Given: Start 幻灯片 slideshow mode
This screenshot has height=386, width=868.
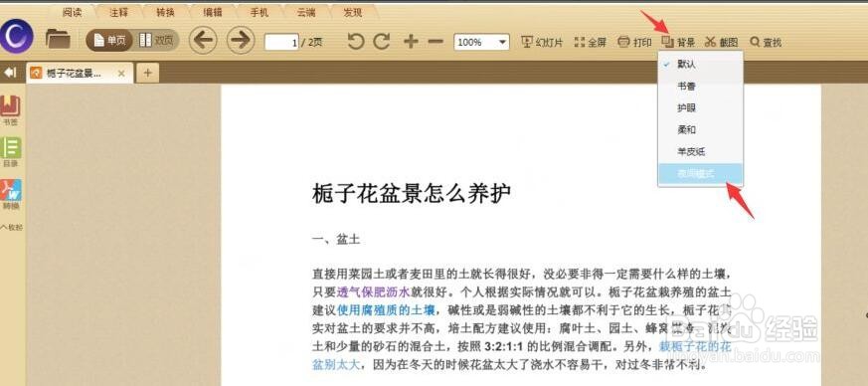Looking at the screenshot, I should [542, 42].
